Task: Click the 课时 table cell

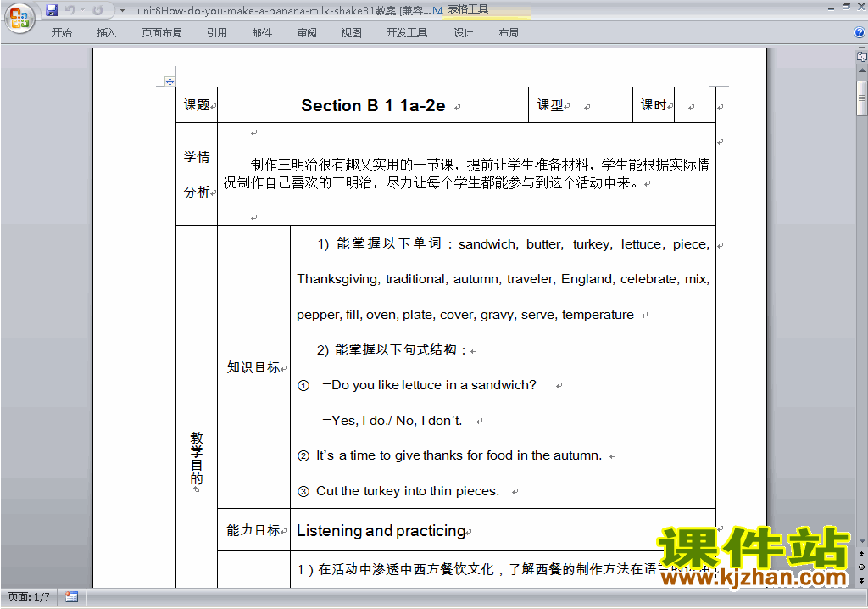Action: click(x=654, y=104)
